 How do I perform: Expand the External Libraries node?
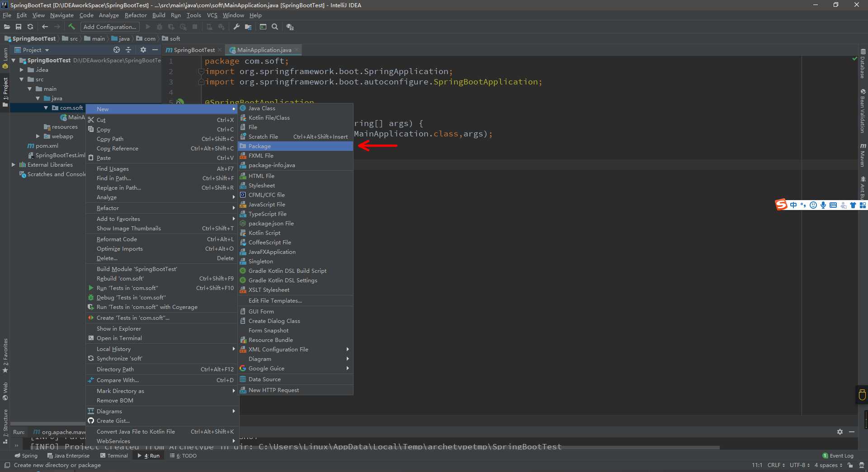[14, 164]
